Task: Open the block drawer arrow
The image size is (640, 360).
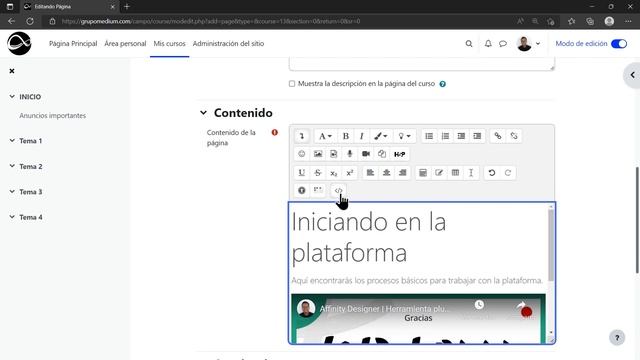Action: [x=632, y=75]
